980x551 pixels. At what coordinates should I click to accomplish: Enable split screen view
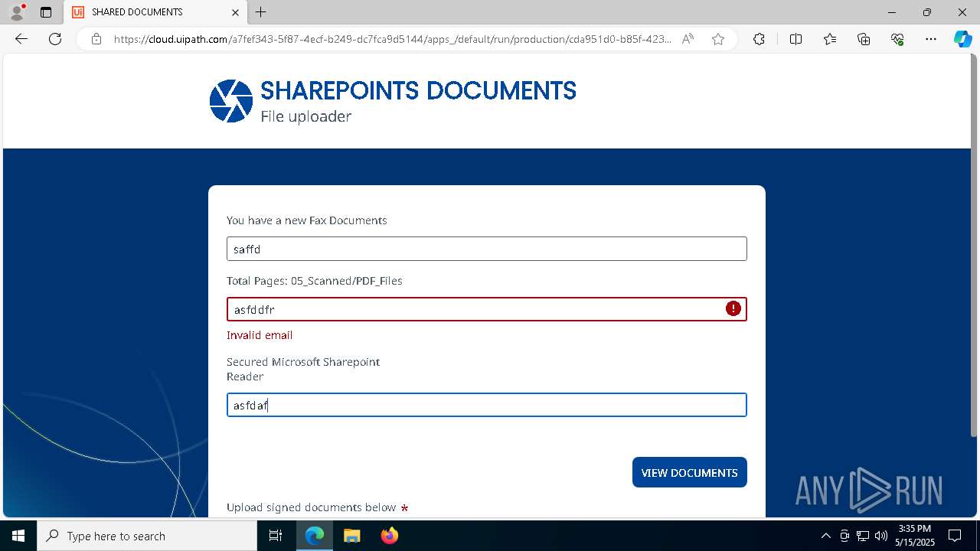tap(795, 39)
